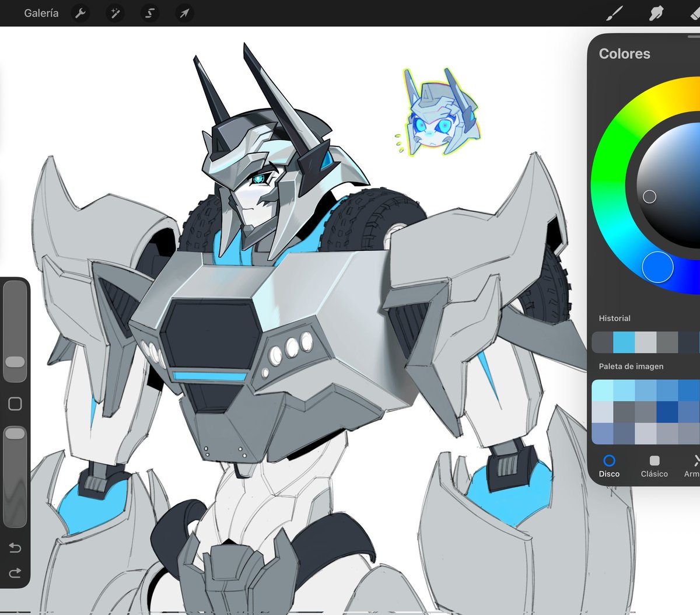Screen dimensions: 700x615
Task: Switch to the Clásico color tab
Action: point(654,467)
